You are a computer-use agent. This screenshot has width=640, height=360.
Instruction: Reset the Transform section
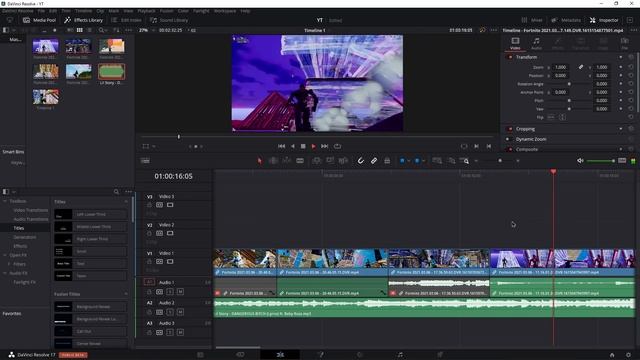[x=631, y=57]
